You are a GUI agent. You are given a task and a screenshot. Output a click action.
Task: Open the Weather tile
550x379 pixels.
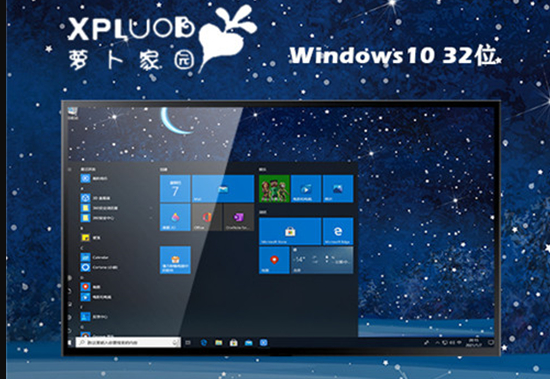pyautogui.click(x=322, y=260)
